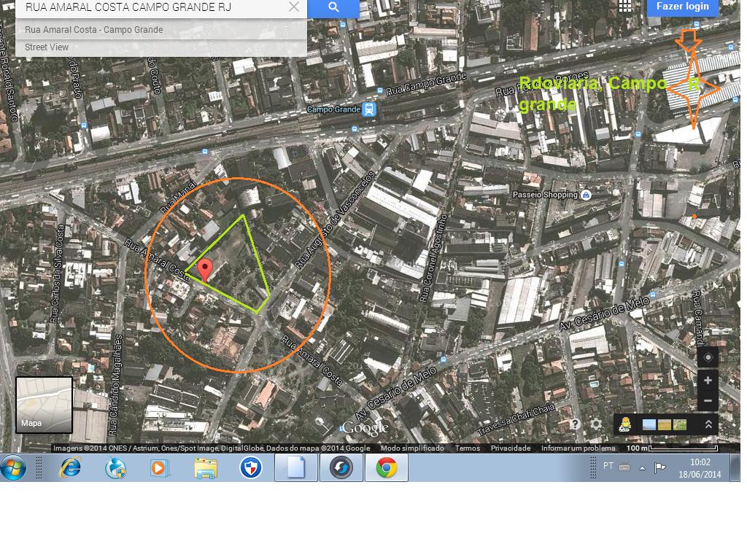Open the Google apps grid
Image resolution: width=747 pixels, height=560 pixels.
click(625, 6)
